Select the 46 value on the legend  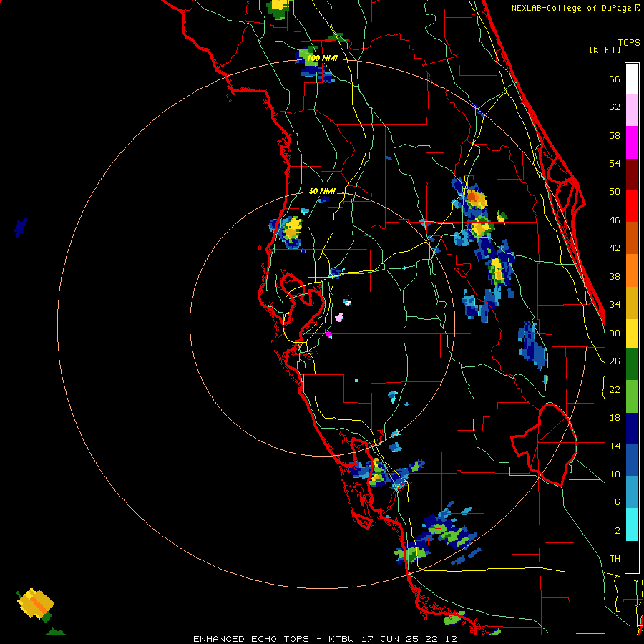pos(615,220)
